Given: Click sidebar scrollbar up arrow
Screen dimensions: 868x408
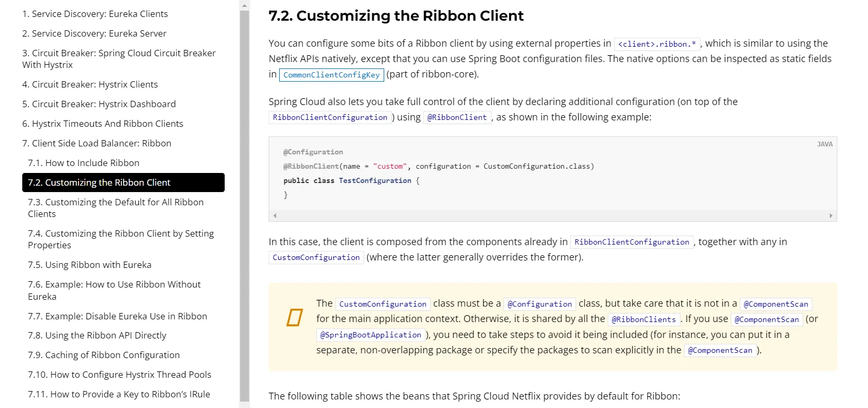Looking at the screenshot, I should (244, 5).
